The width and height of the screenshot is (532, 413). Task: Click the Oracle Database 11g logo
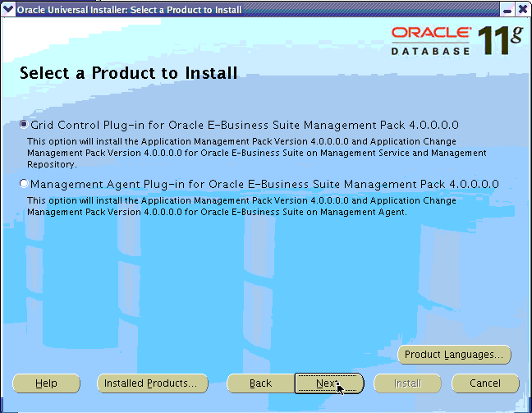pyautogui.click(x=456, y=41)
